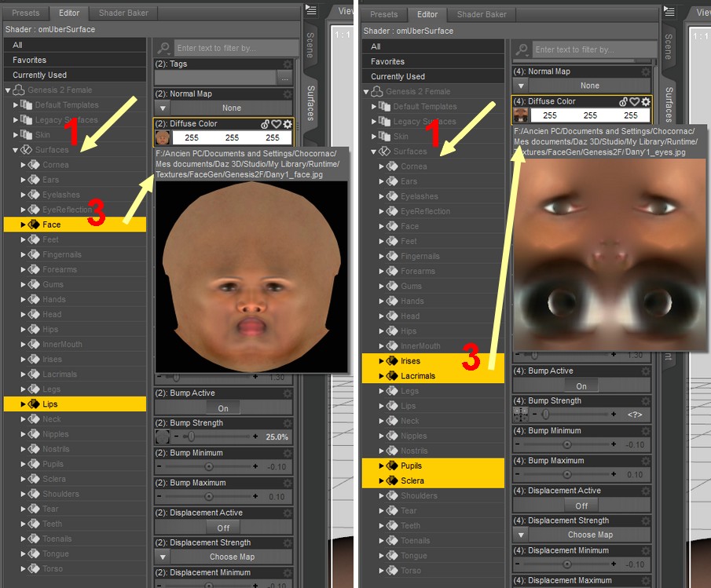The image size is (711, 588).
Task: Click the filter text field in right panel
Action: 595,49
